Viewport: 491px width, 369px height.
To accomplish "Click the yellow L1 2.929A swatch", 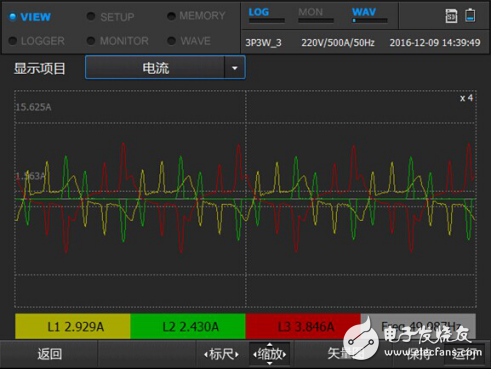I will [x=73, y=326].
